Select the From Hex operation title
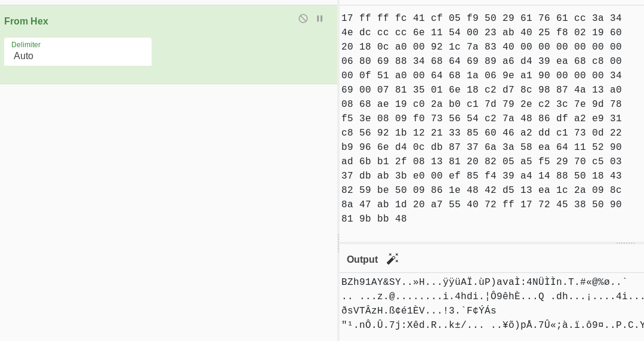Screen dimensions: 644x341 point(26,21)
